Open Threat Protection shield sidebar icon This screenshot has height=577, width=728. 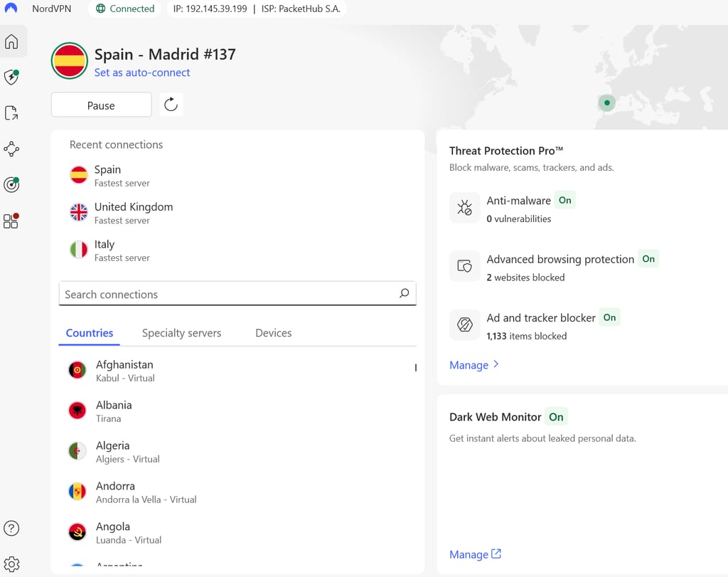pyautogui.click(x=11, y=77)
